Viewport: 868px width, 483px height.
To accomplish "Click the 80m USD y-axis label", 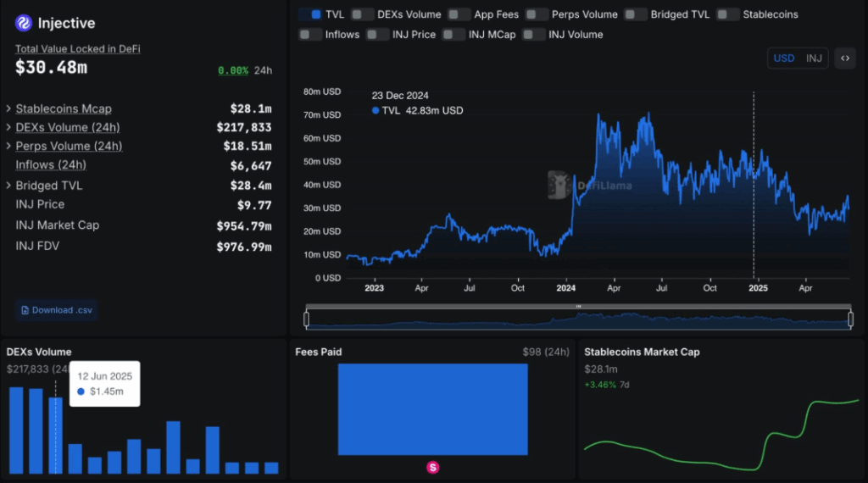I will pyautogui.click(x=321, y=92).
